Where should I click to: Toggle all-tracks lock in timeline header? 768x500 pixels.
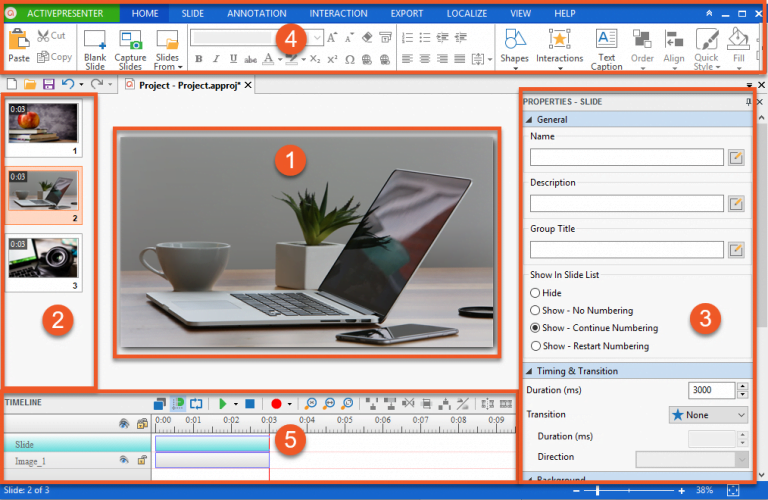click(142, 424)
